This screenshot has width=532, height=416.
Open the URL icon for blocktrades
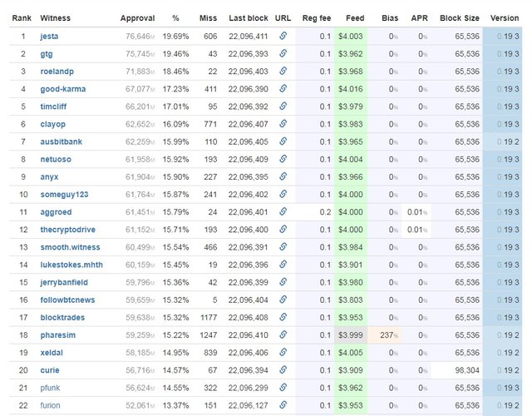[x=283, y=317]
